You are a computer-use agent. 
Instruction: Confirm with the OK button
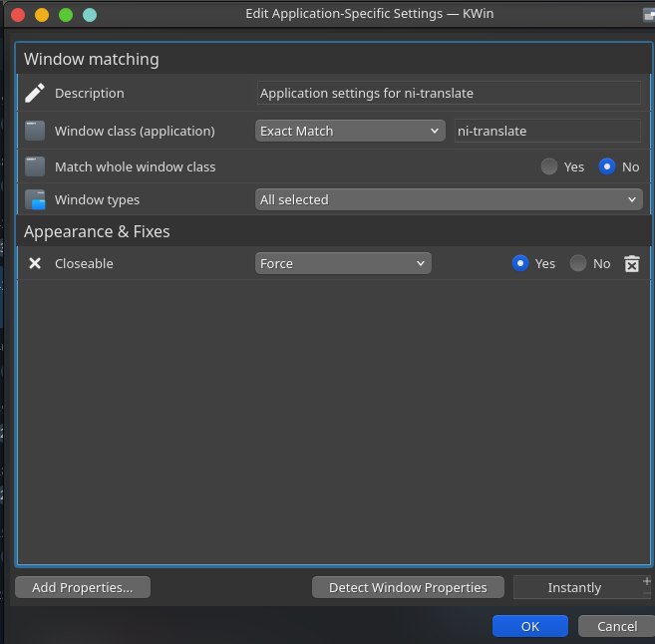[530, 626]
